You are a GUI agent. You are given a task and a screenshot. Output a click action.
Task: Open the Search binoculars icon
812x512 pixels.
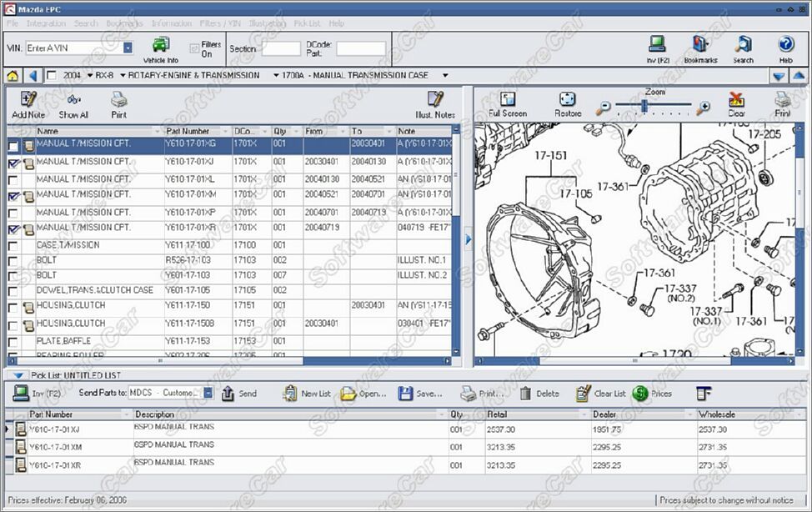(743, 44)
